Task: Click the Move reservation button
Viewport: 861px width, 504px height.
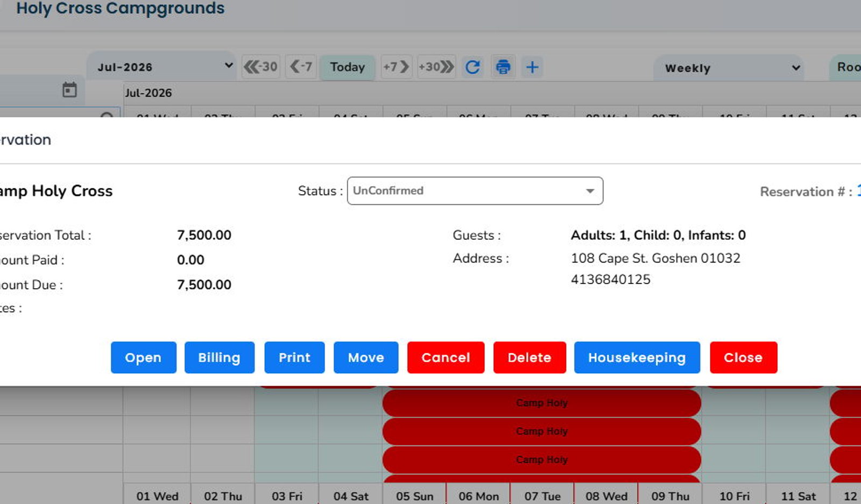Action: 366,358
